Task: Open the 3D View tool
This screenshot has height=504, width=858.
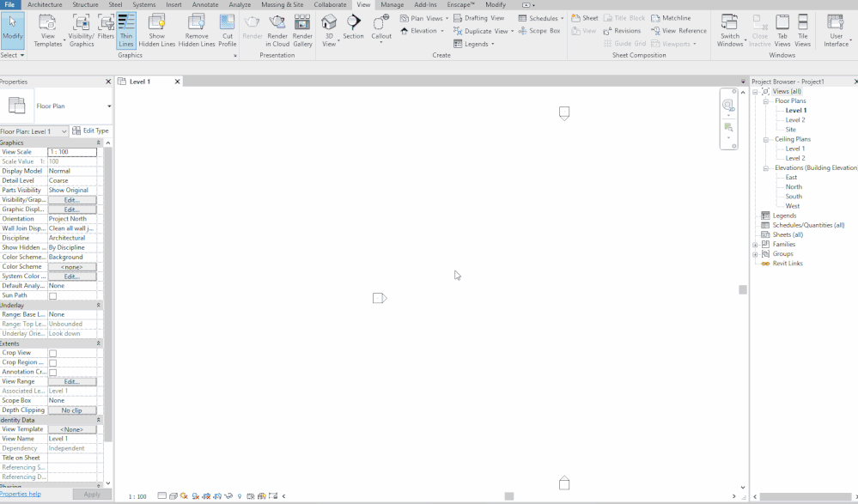Action: [x=329, y=30]
